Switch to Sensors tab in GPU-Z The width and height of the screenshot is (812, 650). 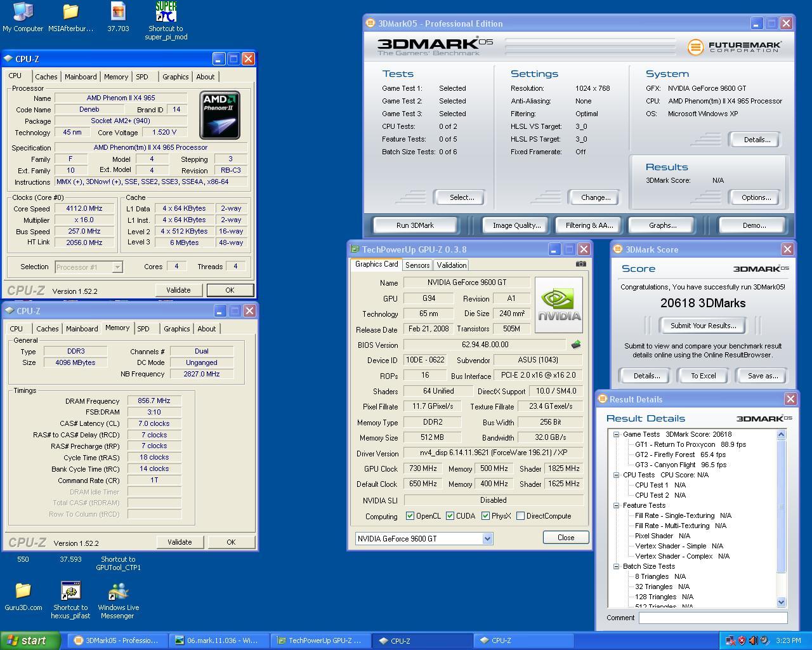click(417, 265)
